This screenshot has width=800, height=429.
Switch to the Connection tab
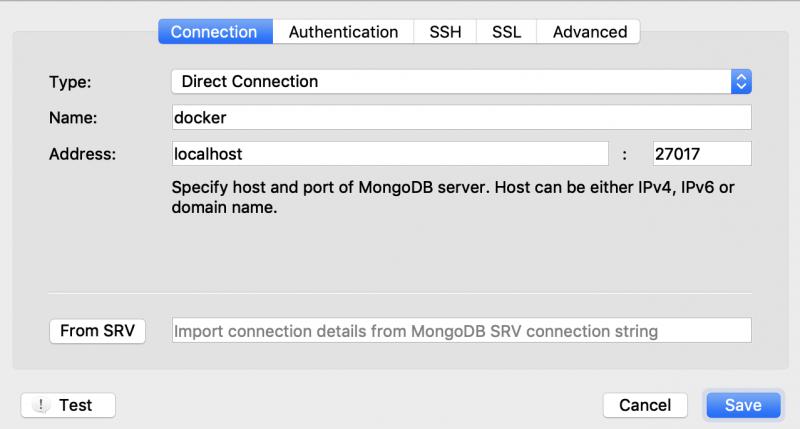coord(215,32)
